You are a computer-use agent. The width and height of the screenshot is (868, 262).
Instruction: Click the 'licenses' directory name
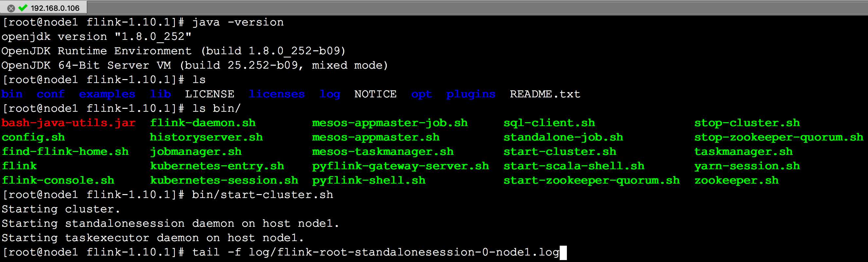coord(277,94)
